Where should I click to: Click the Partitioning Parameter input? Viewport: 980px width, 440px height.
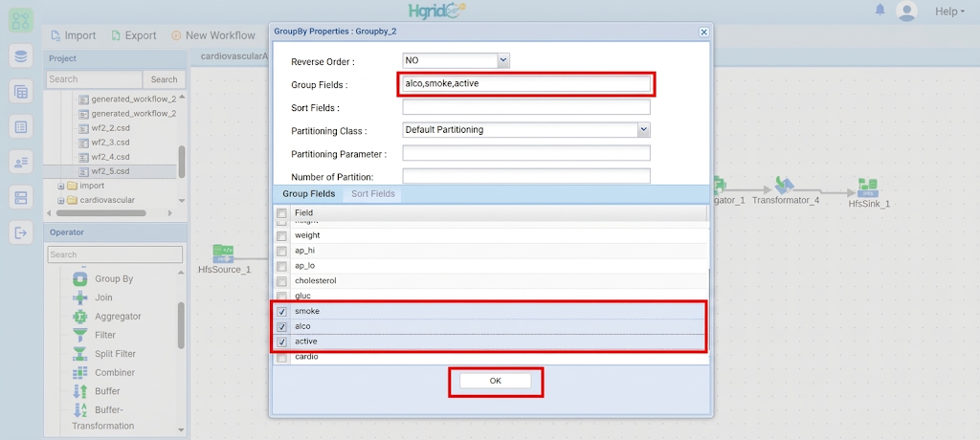coord(526,153)
